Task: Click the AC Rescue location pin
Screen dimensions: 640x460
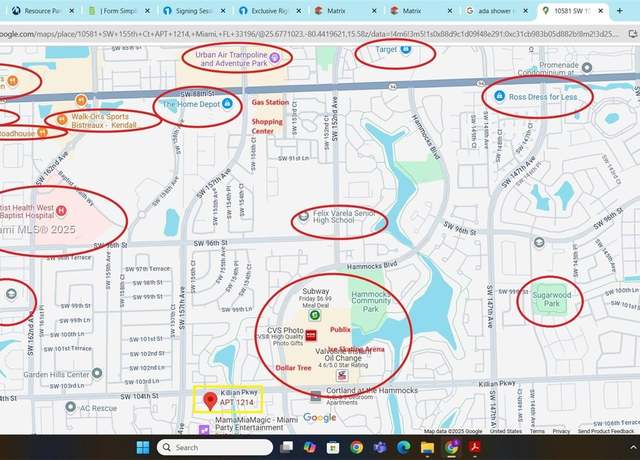Action: pyautogui.click(x=71, y=407)
